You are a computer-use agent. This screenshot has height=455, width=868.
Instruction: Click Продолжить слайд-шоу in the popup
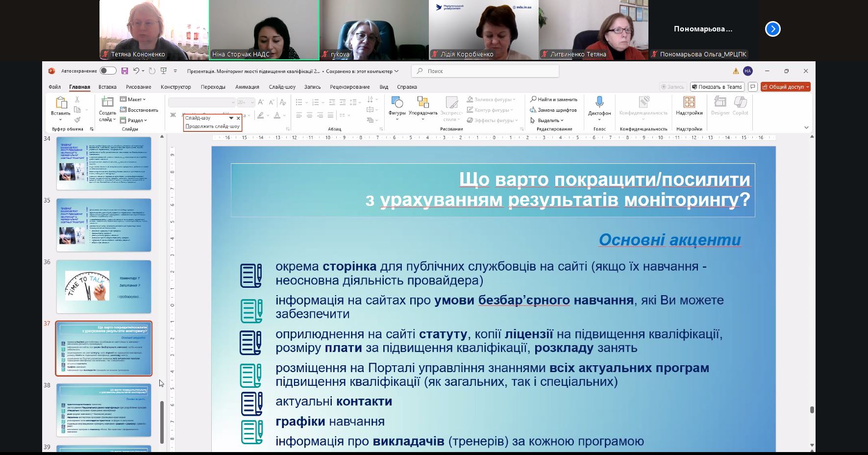click(x=213, y=126)
